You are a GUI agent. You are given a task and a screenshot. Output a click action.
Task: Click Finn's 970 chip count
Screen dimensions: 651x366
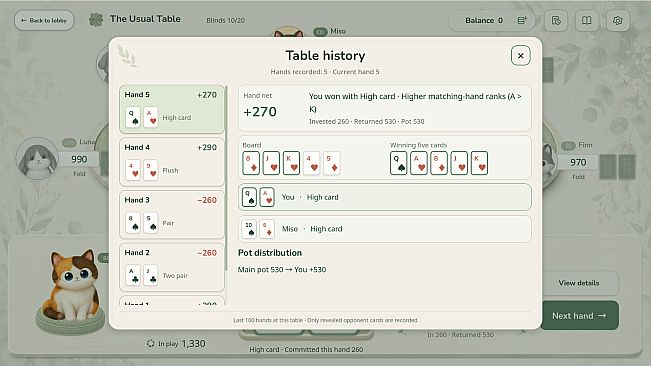[x=578, y=162]
